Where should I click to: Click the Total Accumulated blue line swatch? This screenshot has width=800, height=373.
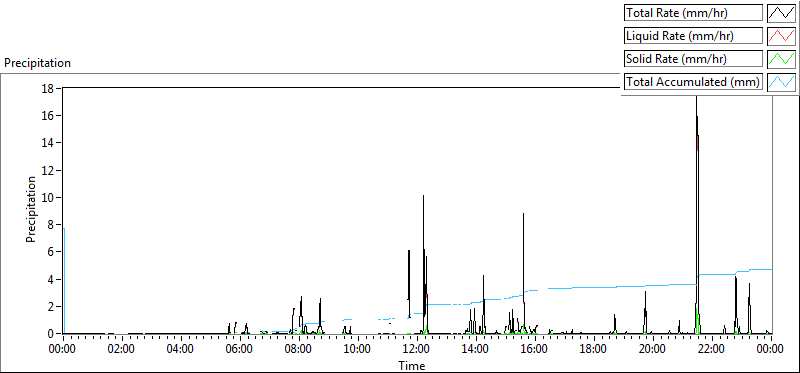click(782, 82)
